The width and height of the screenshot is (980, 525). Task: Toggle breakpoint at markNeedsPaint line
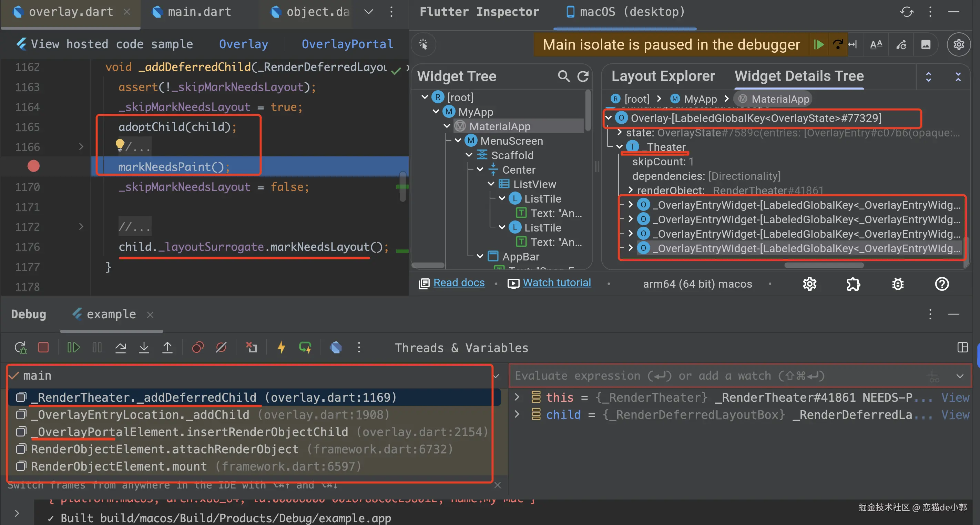click(x=33, y=166)
